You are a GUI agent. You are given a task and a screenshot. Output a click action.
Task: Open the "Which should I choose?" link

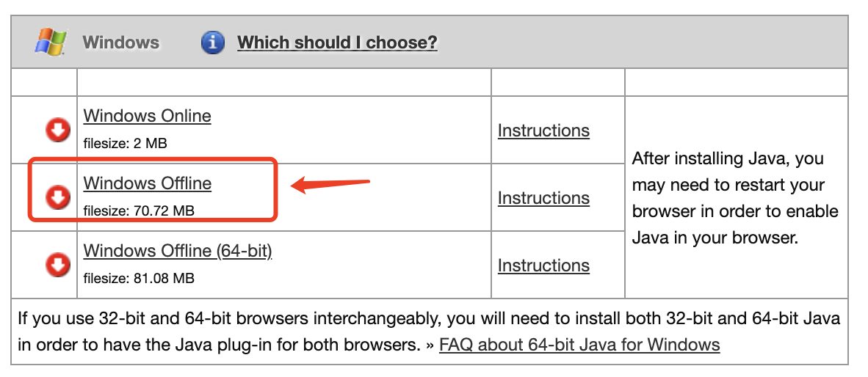[x=337, y=43]
